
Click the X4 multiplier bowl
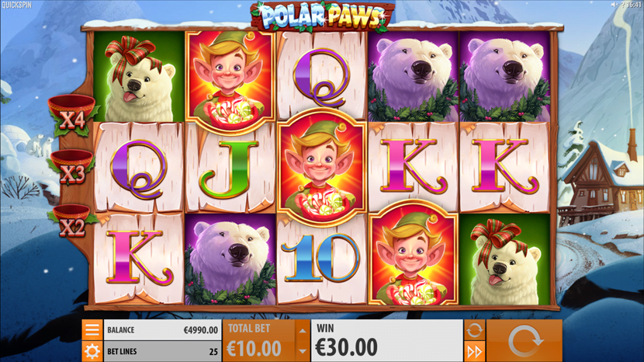(x=72, y=115)
